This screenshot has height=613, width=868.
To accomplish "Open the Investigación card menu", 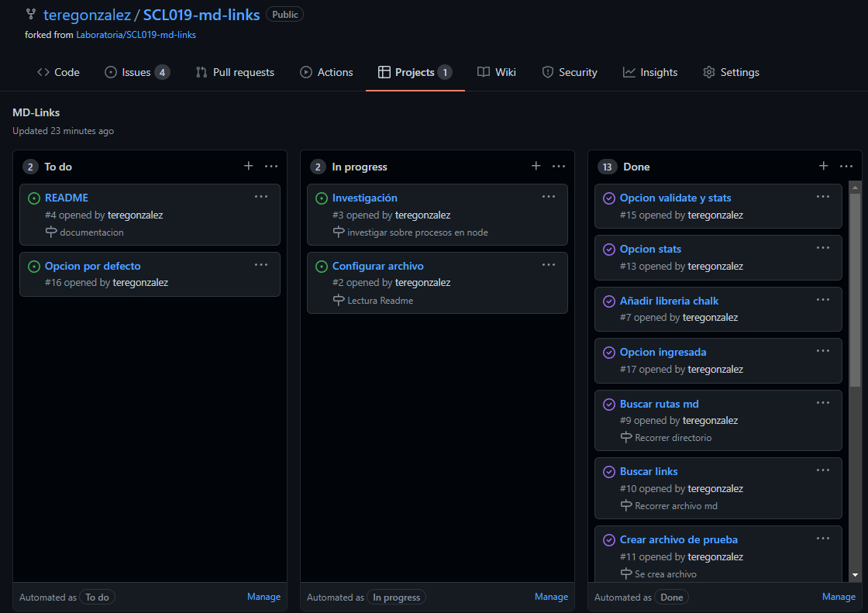I will 549,197.
